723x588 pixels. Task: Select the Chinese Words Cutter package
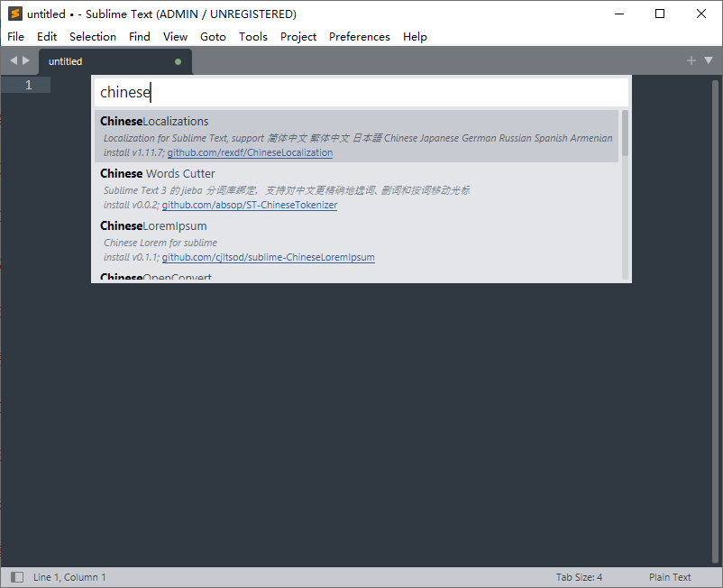pos(356,188)
